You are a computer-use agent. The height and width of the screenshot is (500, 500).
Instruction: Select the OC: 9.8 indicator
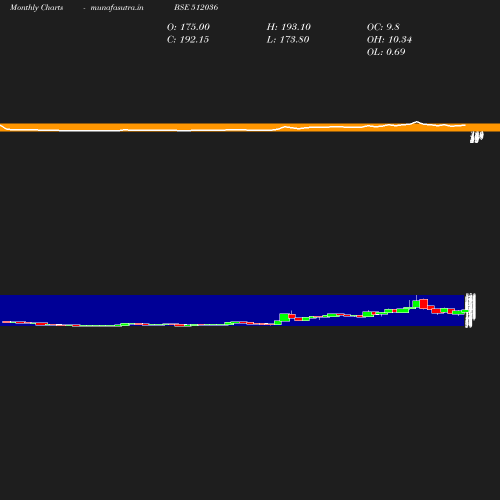coord(383,27)
